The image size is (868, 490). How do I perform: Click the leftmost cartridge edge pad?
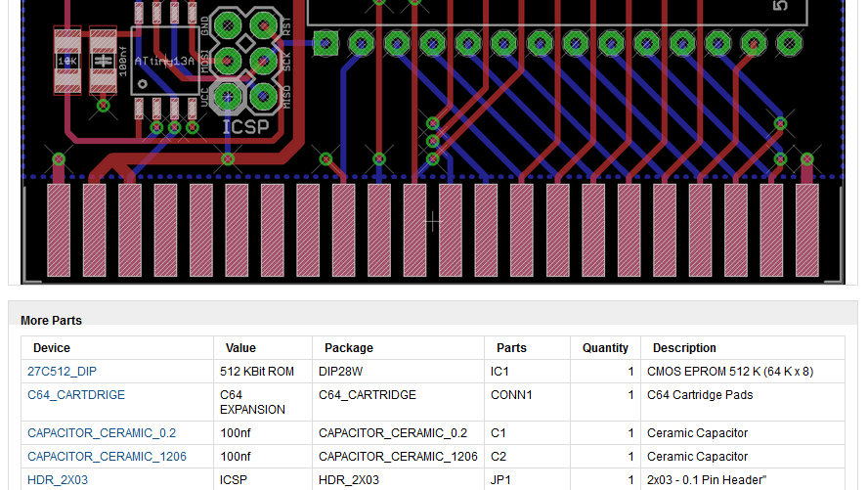59,230
